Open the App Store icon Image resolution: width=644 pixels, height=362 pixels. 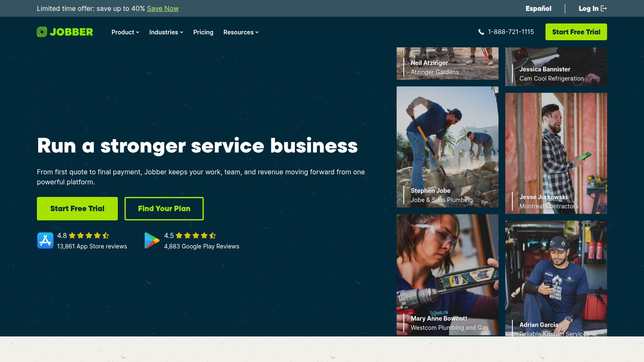(45, 240)
